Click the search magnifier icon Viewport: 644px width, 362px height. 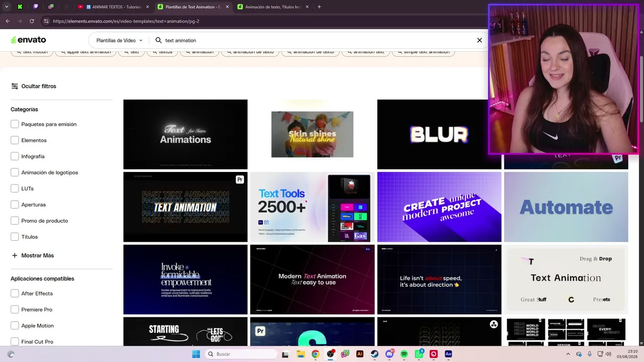pyautogui.click(x=158, y=40)
